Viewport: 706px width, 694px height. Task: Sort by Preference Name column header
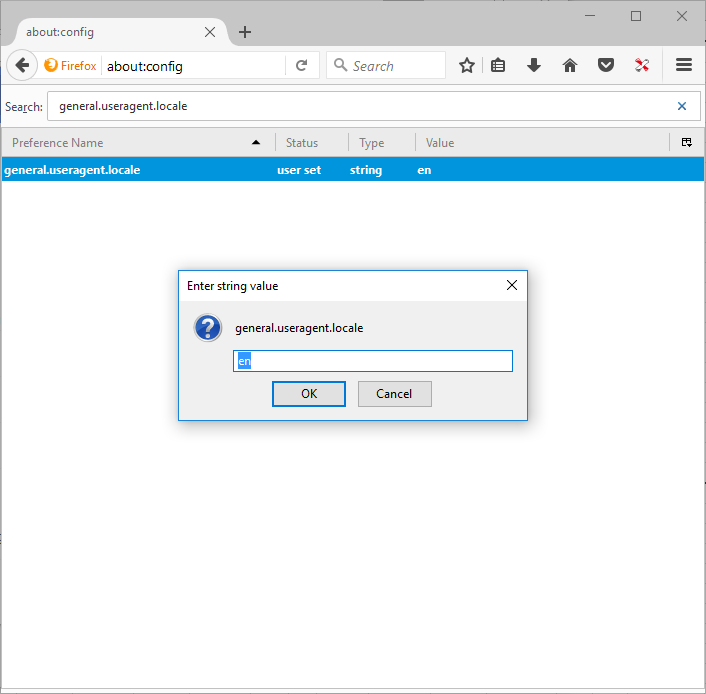(130, 143)
